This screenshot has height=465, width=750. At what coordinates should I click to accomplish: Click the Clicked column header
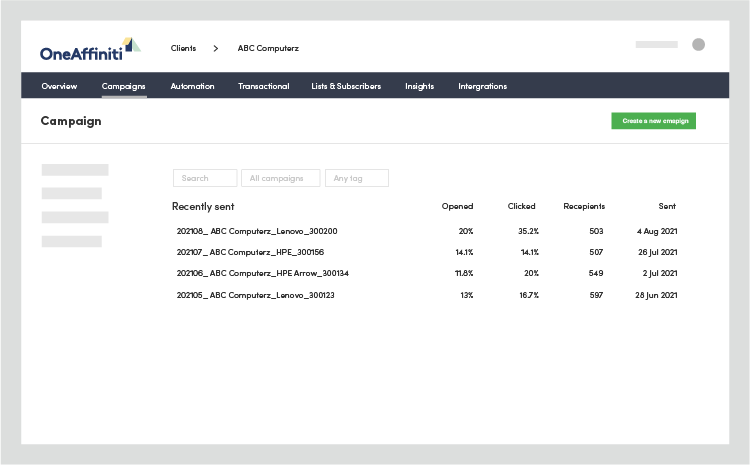pyautogui.click(x=521, y=206)
